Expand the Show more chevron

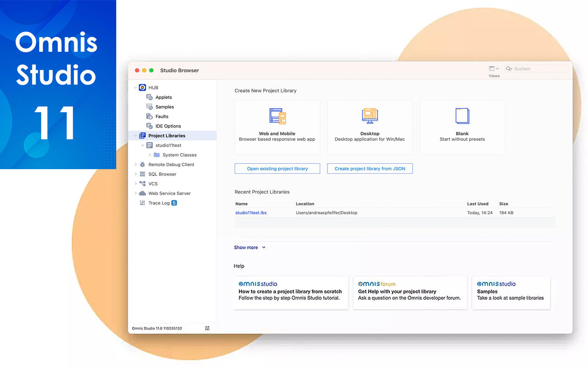tap(264, 247)
